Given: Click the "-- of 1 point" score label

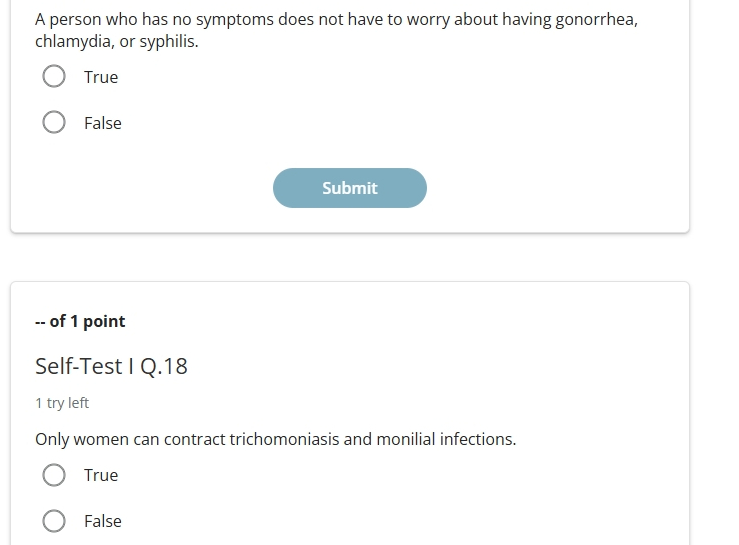Looking at the screenshot, I should (80, 321).
